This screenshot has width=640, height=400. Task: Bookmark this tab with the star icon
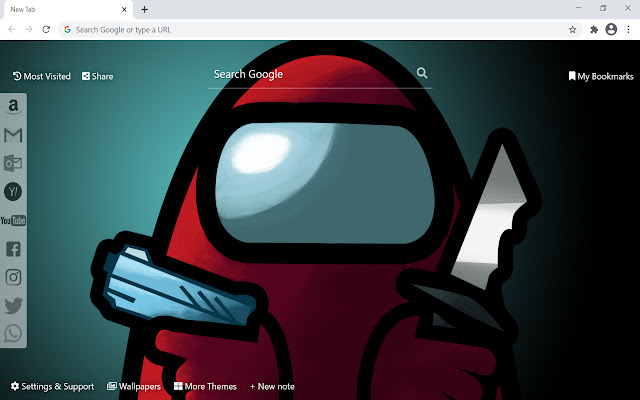[x=573, y=29]
